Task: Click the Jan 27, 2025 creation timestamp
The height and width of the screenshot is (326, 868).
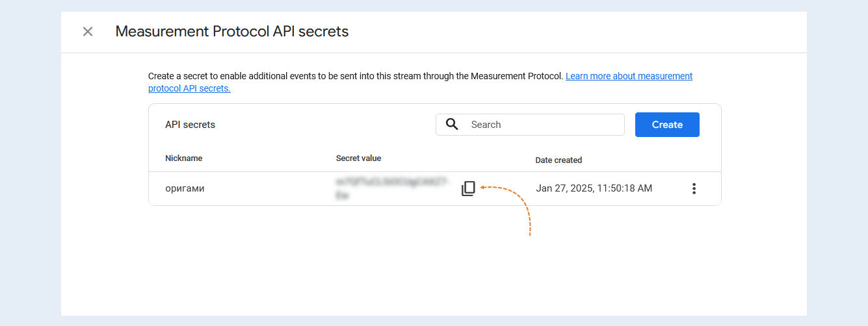Action: point(594,188)
